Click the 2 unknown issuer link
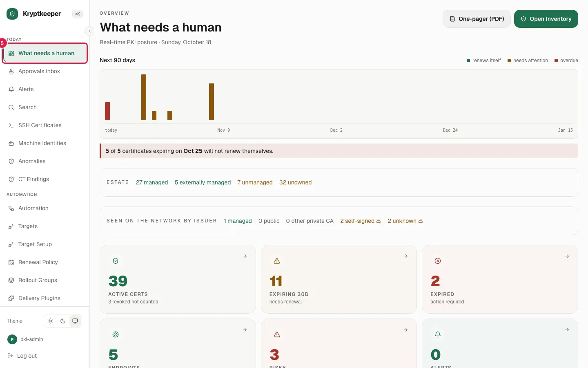588x368 pixels. (405, 221)
